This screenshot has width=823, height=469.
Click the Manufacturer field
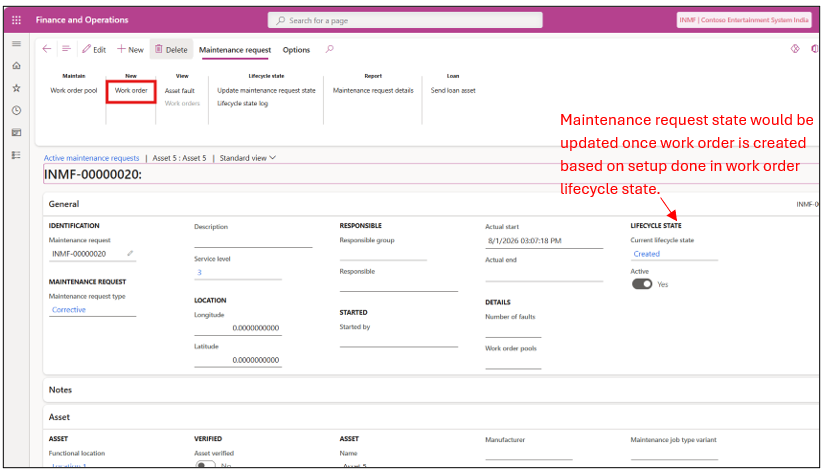529,453
